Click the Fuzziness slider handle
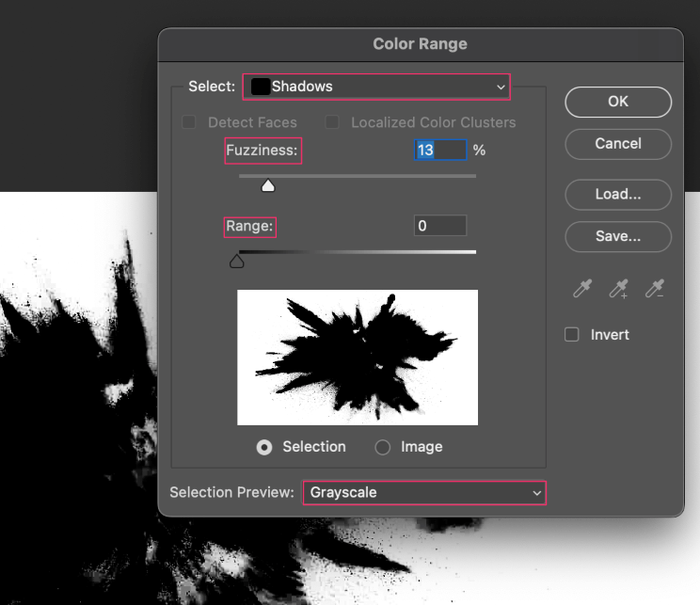This screenshot has height=605, width=700. click(268, 185)
